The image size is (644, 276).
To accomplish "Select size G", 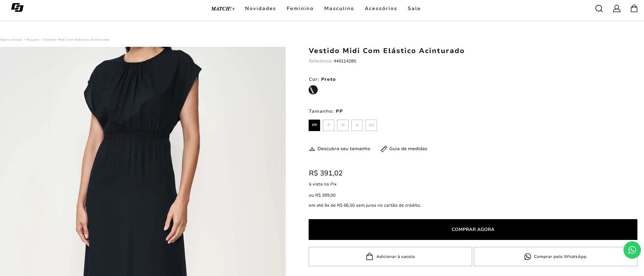I will 357,125.
